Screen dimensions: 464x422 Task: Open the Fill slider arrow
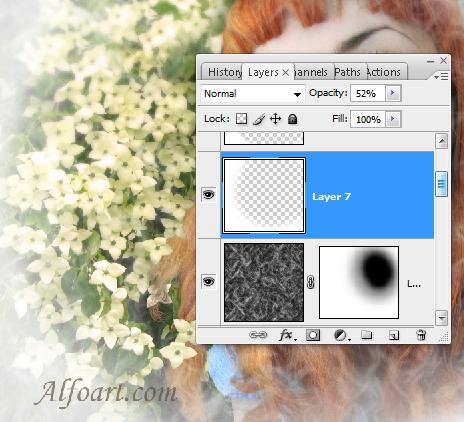point(393,119)
